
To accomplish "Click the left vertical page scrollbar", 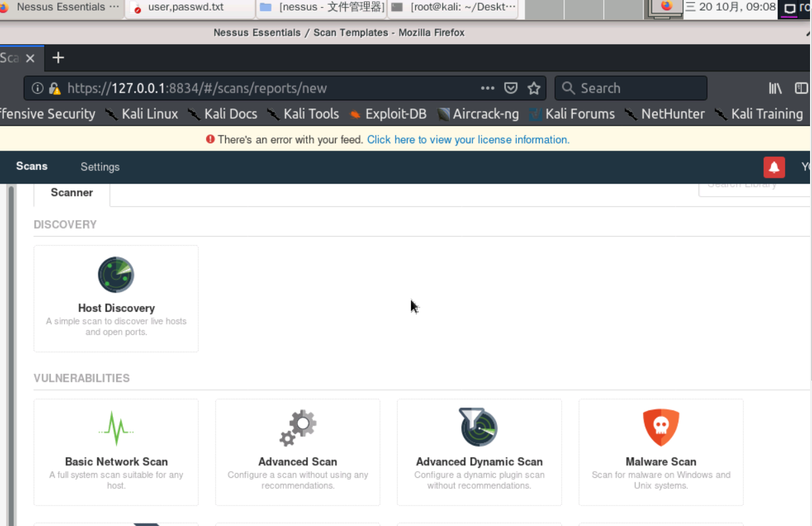I will pyautogui.click(x=11, y=356).
